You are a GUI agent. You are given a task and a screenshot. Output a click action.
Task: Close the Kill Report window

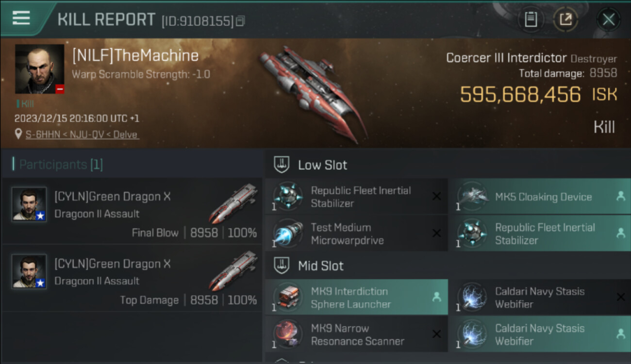(x=608, y=19)
